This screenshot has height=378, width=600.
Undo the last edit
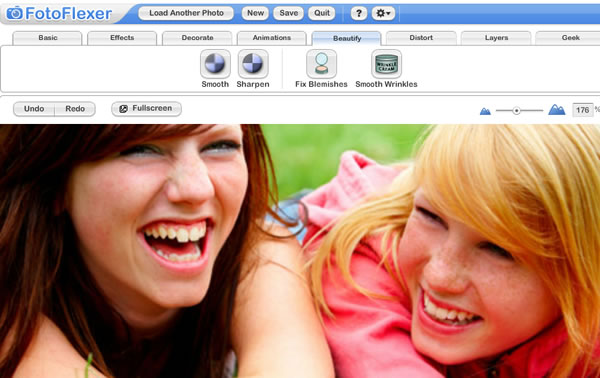click(34, 109)
